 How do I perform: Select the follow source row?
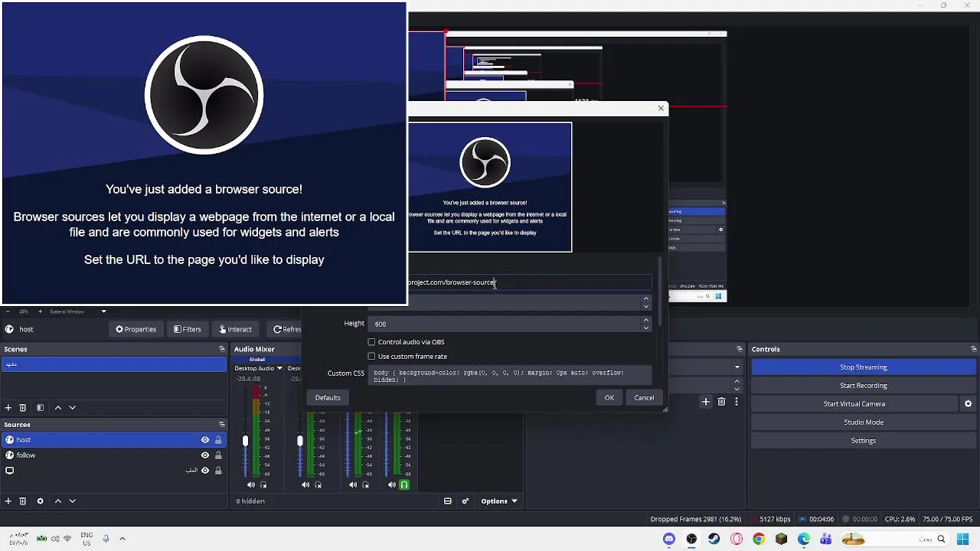[x=113, y=455]
